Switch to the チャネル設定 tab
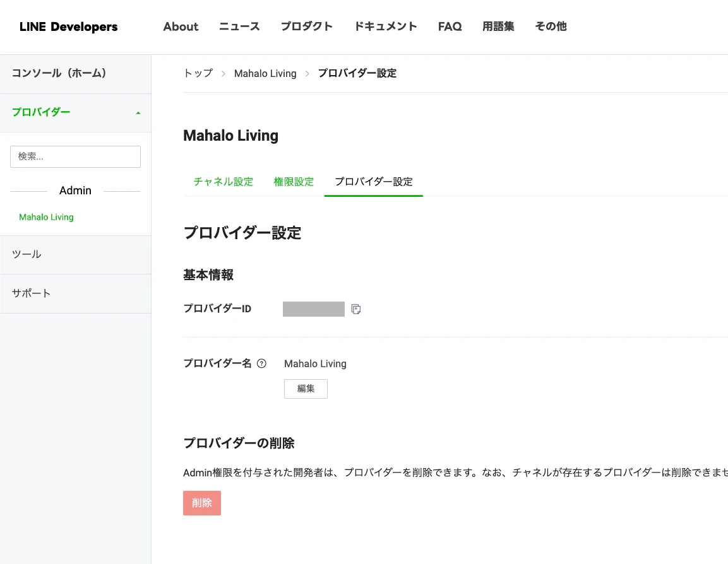Viewport: 728px width, 564px height. tap(224, 182)
